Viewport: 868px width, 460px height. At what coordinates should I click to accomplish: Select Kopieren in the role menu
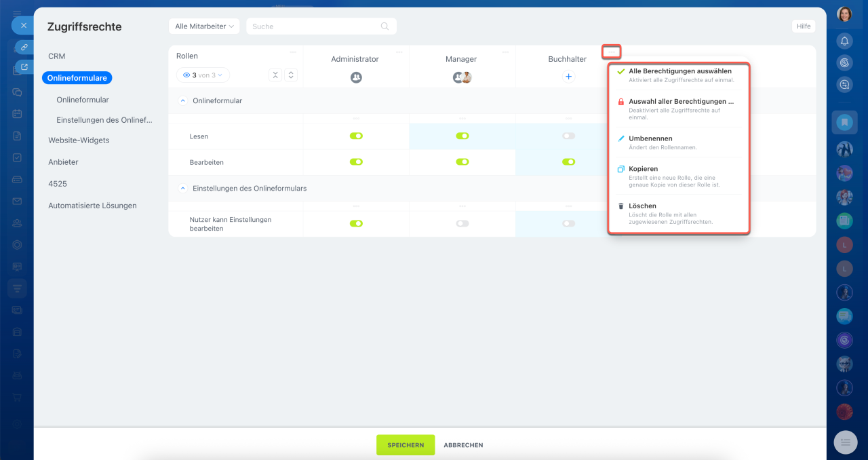tap(679, 176)
